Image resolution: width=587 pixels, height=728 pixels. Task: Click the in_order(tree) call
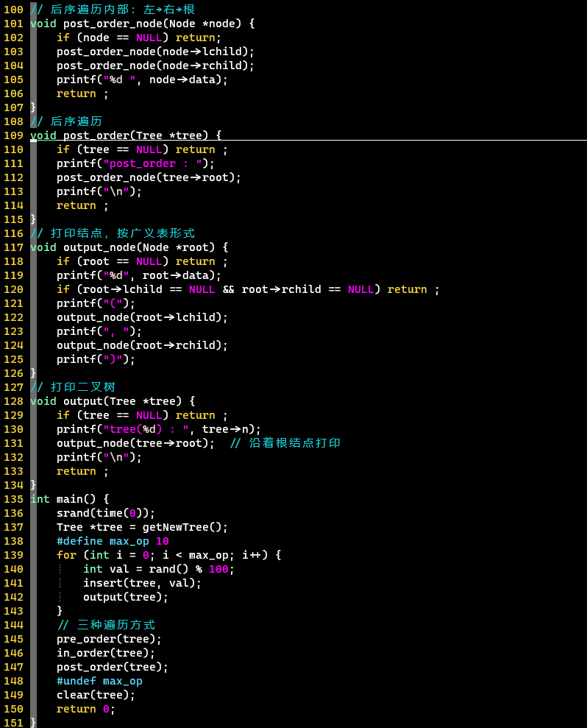106,653
